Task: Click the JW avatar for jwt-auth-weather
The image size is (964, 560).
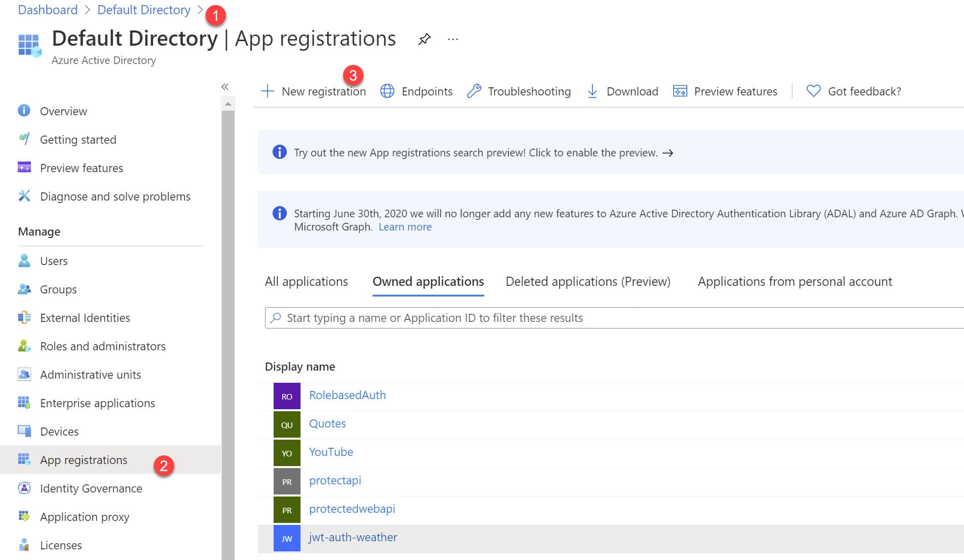Action: click(287, 538)
